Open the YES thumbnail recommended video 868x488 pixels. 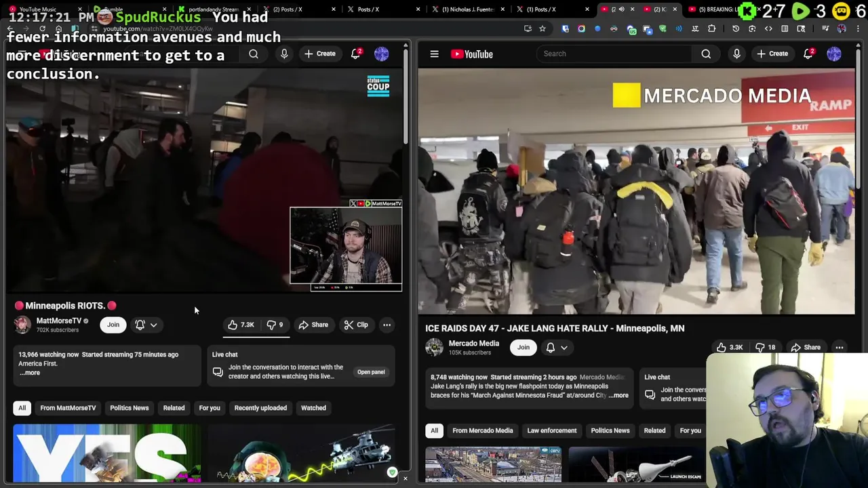(x=107, y=453)
